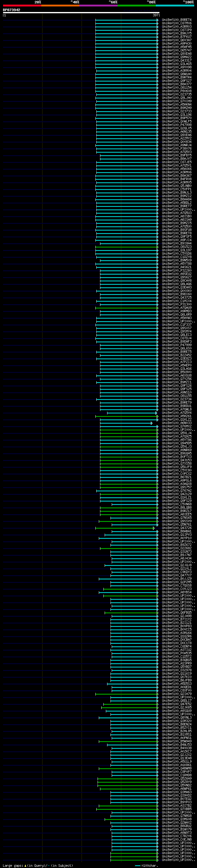Select the UniRef100_B9GQA5 label
This screenshot has height=868, width=197.
coord(177,454)
